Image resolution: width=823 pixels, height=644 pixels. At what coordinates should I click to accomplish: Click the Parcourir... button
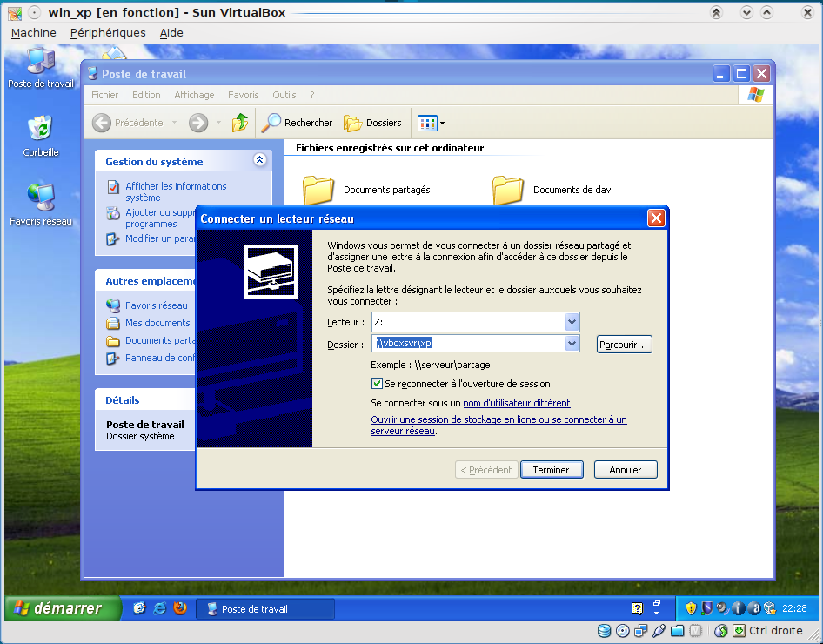coord(624,345)
